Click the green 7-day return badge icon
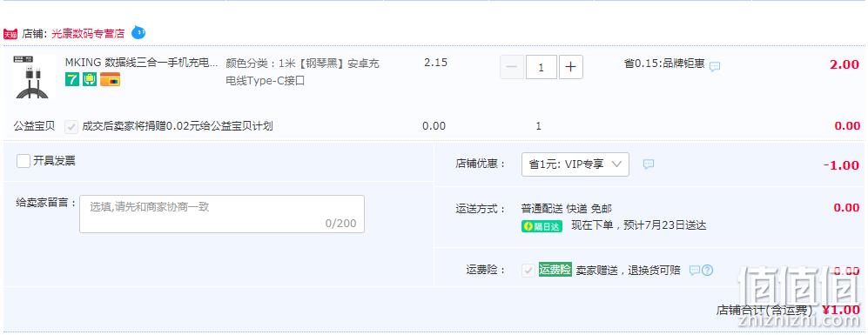Viewport: 868px width, 335px height. [x=72, y=80]
